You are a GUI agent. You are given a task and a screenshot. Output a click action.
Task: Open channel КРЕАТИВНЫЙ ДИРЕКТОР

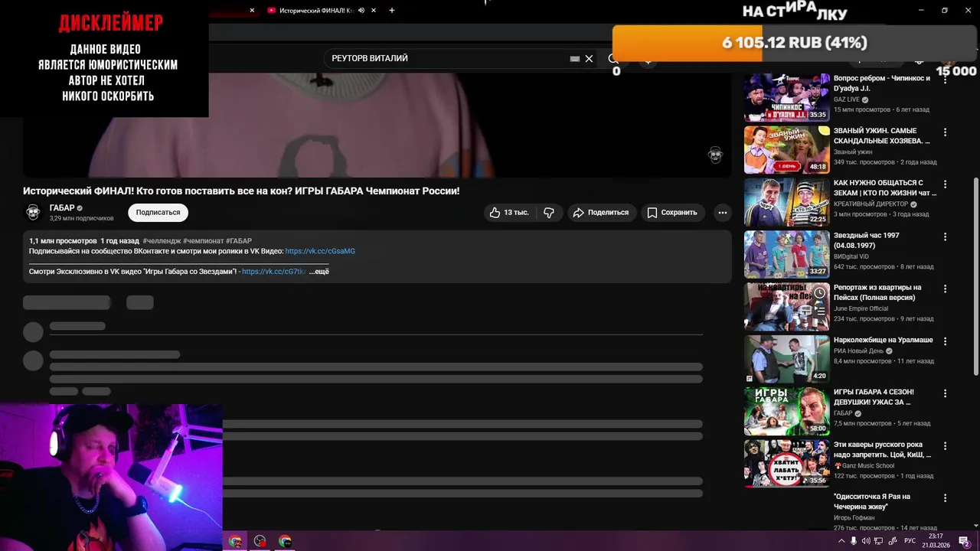pyautogui.click(x=871, y=204)
